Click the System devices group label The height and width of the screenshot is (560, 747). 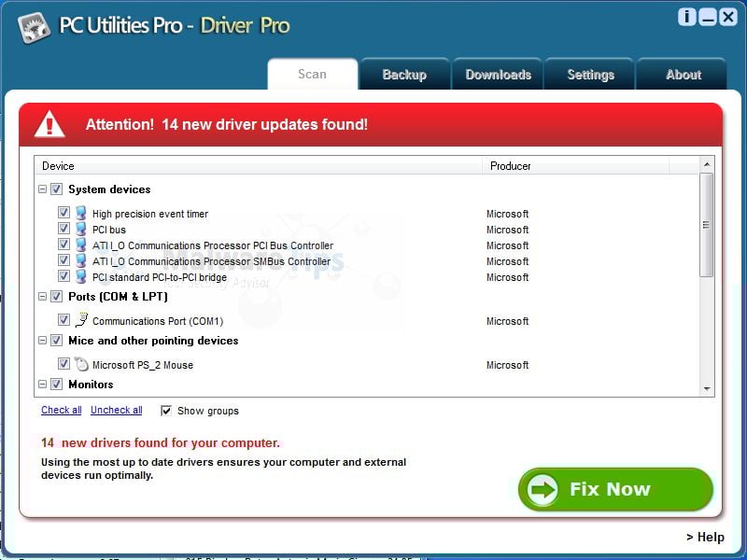point(109,189)
